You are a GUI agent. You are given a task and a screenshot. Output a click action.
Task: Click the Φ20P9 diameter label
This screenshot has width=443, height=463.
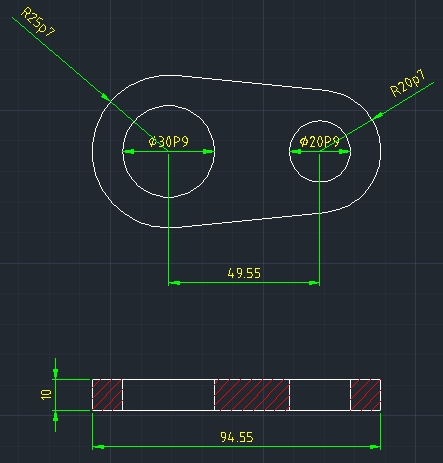319,142
